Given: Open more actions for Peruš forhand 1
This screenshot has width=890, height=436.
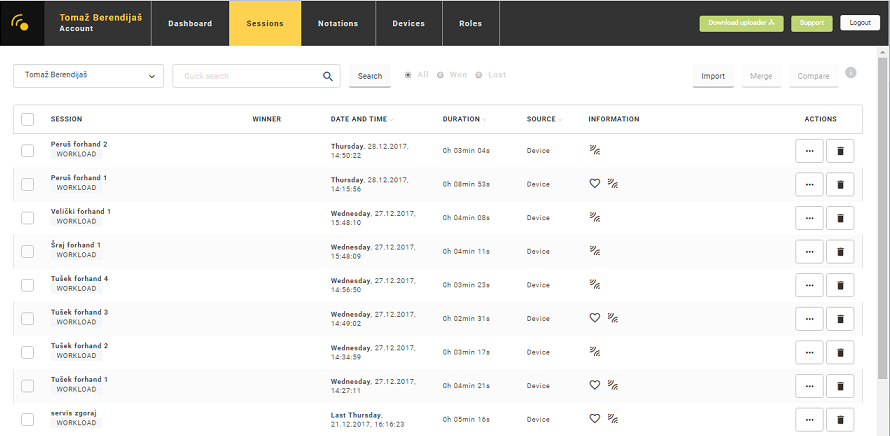Looking at the screenshot, I should point(809,185).
